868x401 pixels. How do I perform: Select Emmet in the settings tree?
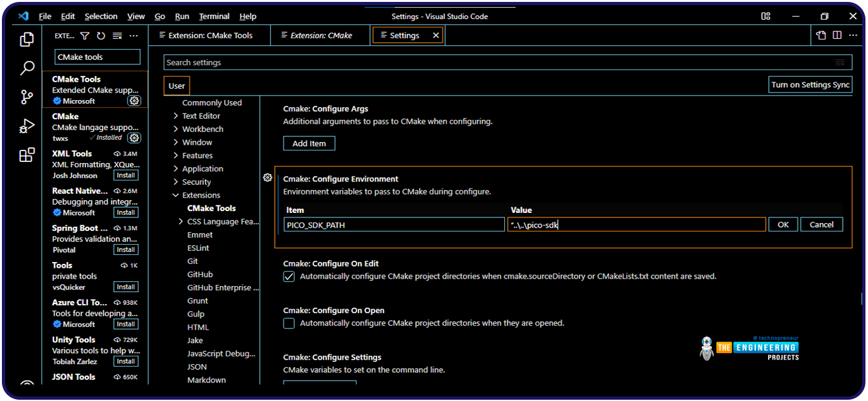tap(200, 235)
